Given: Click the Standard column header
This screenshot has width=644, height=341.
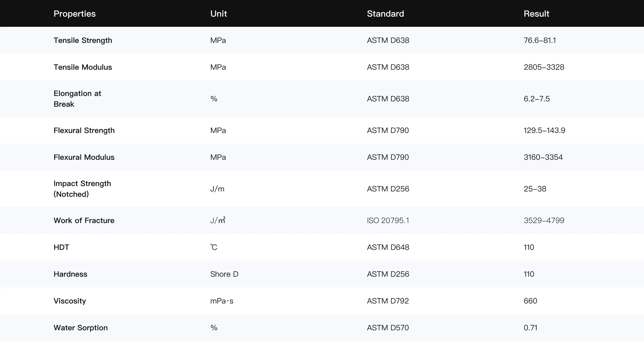Looking at the screenshot, I should [385, 14].
